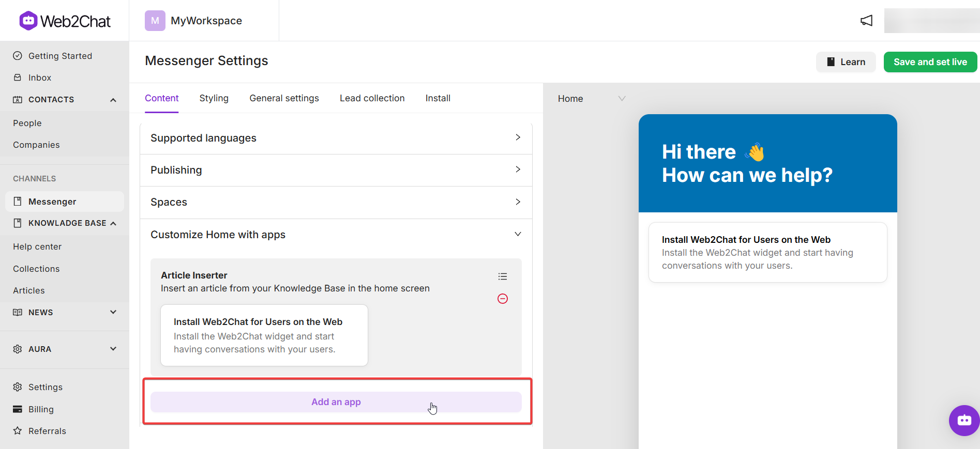This screenshot has width=980, height=449.
Task: Open People in the sidebar
Action: tap(27, 123)
